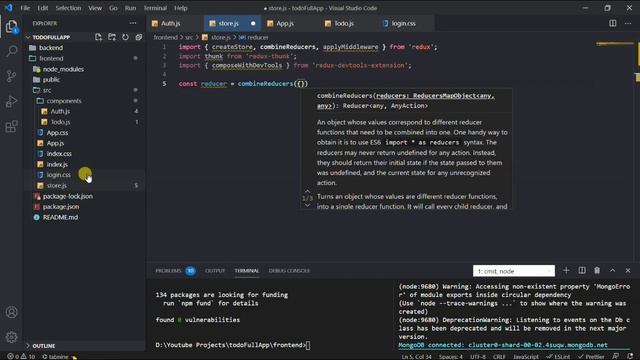Change indentation via Spaces: 4
Screen dimensions: 640x360
click(x=451, y=356)
